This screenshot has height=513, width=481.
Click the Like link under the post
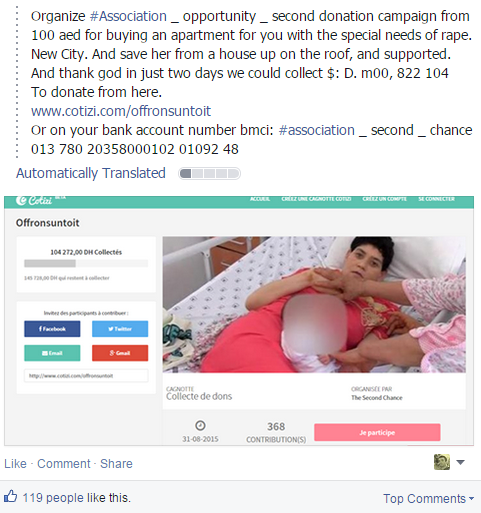click(x=15, y=464)
